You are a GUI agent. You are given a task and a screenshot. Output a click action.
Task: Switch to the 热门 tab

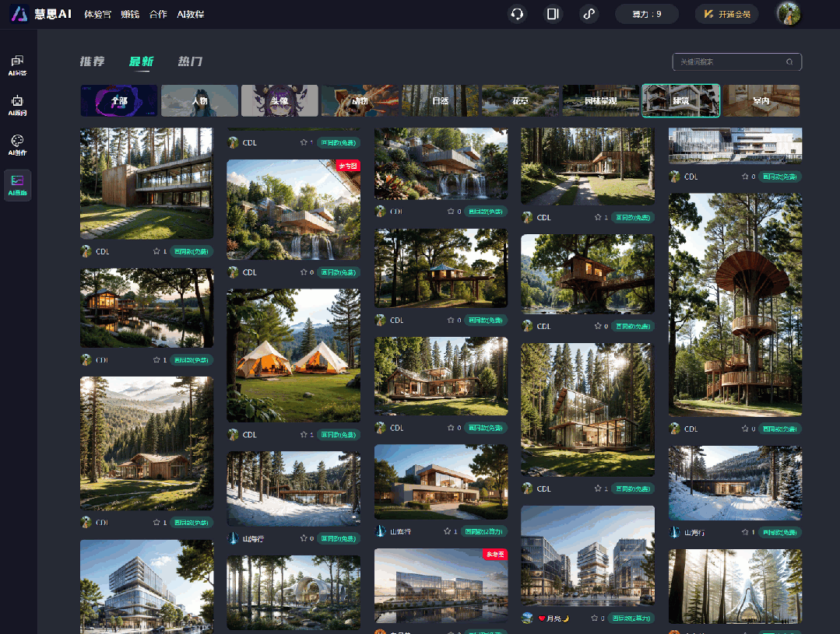(x=190, y=62)
